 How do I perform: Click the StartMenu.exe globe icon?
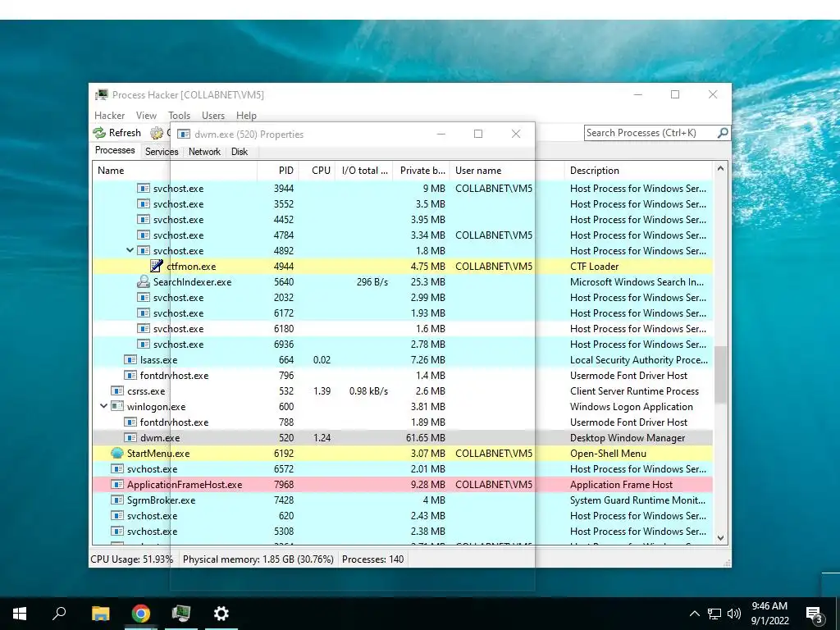coord(117,453)
